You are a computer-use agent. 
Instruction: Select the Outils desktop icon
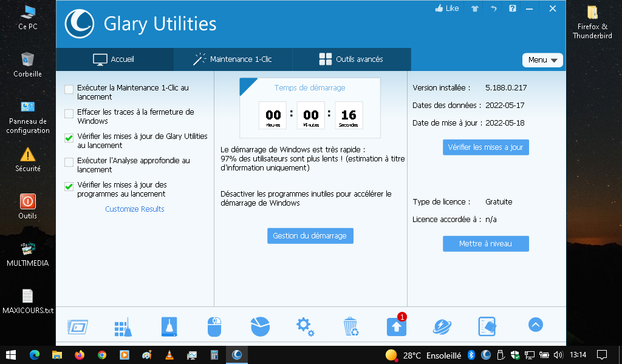[28, 206]
